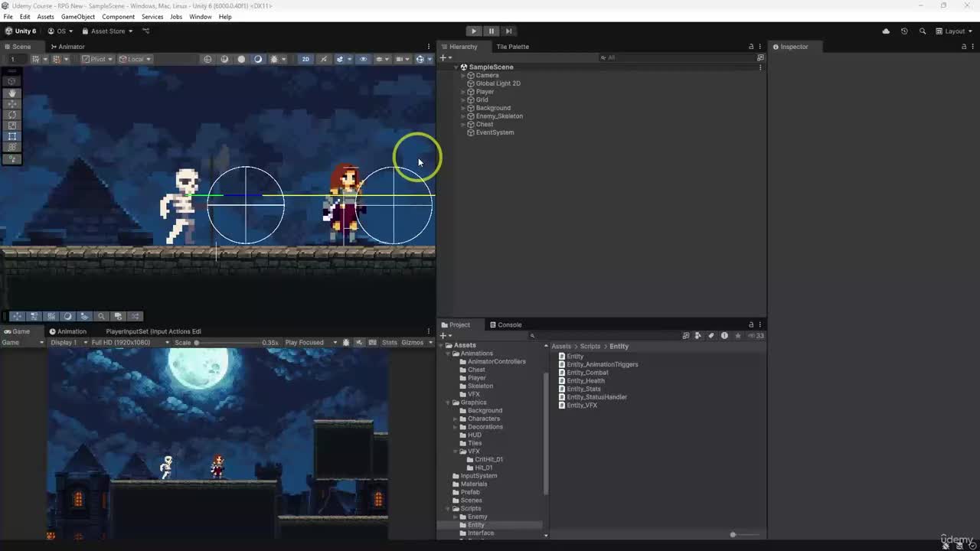Screen dimensions: 980x551
Task: Open the Asset Store dropdown
Action: point(107,31)
